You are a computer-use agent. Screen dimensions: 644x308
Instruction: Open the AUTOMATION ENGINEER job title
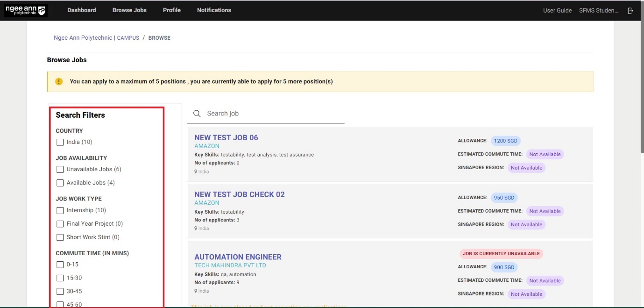[238, 257]
